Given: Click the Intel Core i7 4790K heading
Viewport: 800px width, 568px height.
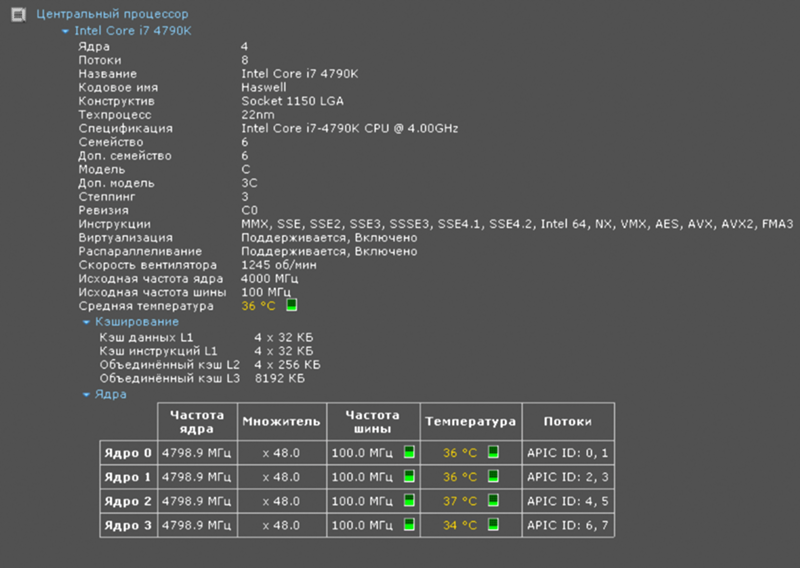Looking at the screenshot, I should click(x=133, y=31).
